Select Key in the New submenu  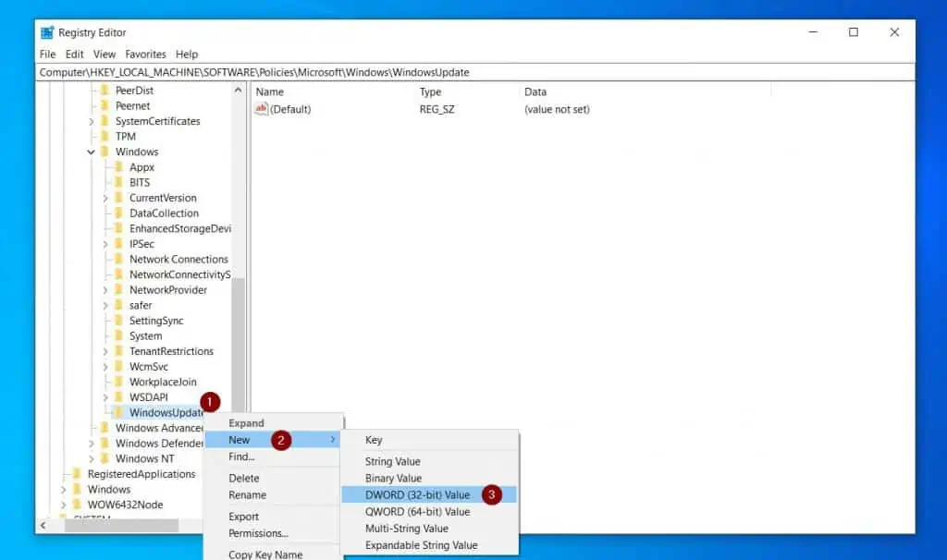click(429, 440)
